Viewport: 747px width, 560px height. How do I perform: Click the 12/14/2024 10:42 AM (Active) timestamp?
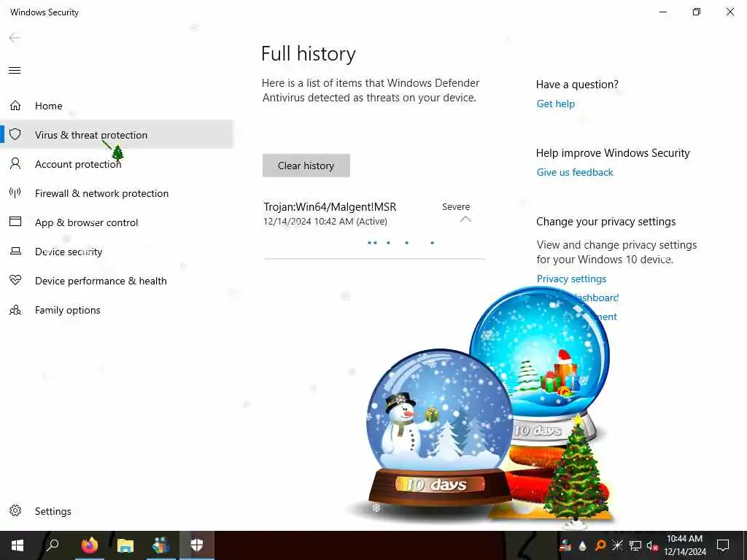click(x=325, y=222)
